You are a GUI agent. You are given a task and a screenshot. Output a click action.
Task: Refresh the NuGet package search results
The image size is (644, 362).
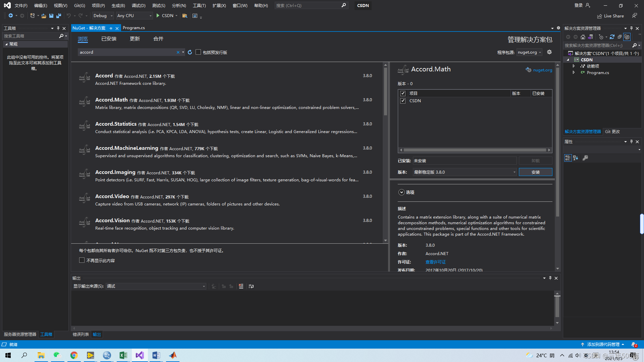[190, 52]
